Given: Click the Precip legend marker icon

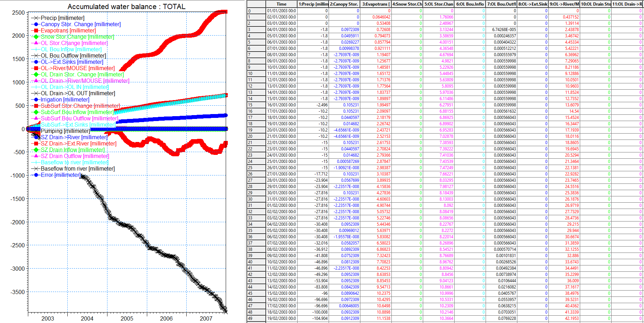Looking at the screenshot, I should (x=36, y=18).
